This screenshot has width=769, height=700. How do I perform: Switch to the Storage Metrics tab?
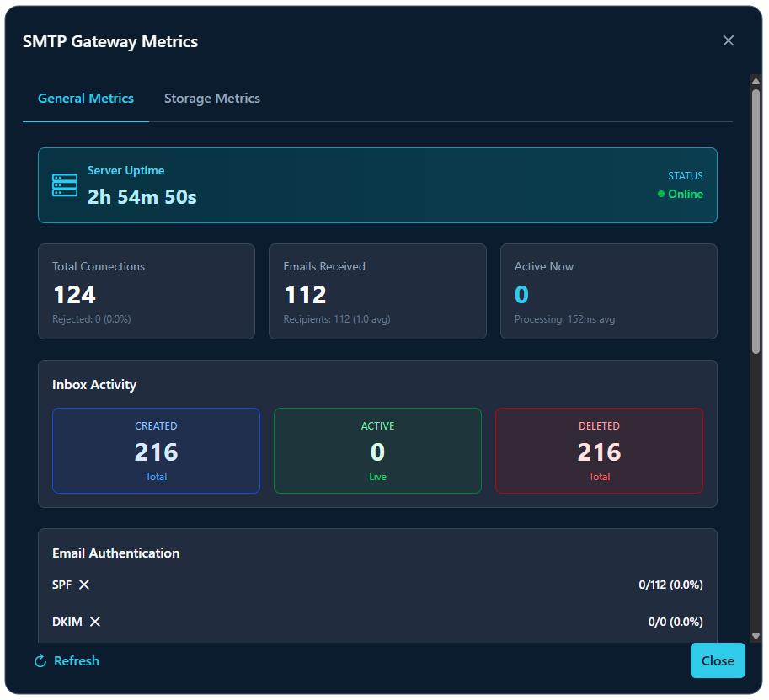click(x=211, y=99)
